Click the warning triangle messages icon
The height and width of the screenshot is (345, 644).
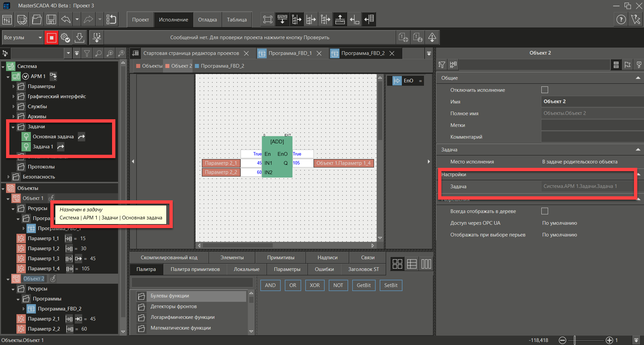tap(432, 38)
